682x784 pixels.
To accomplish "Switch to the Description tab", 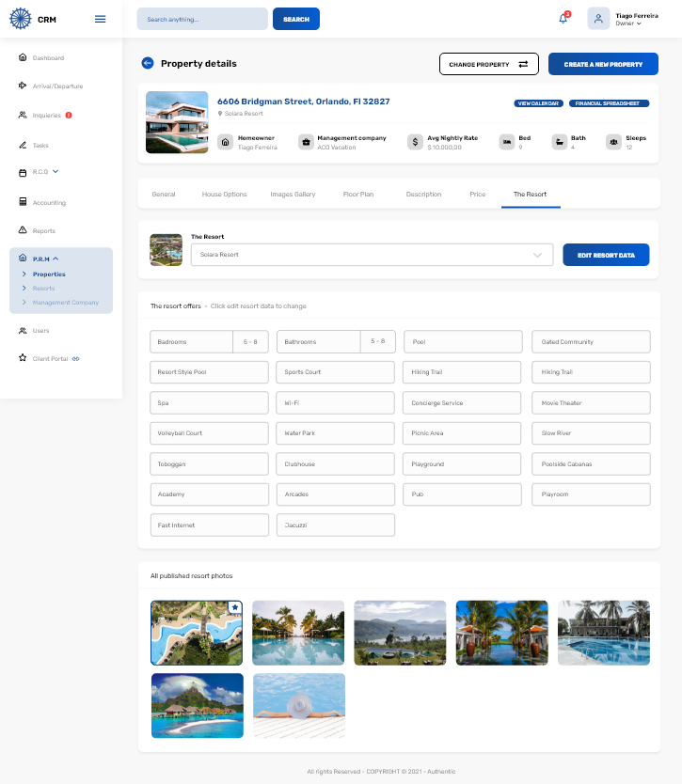I will coord(424,194).
